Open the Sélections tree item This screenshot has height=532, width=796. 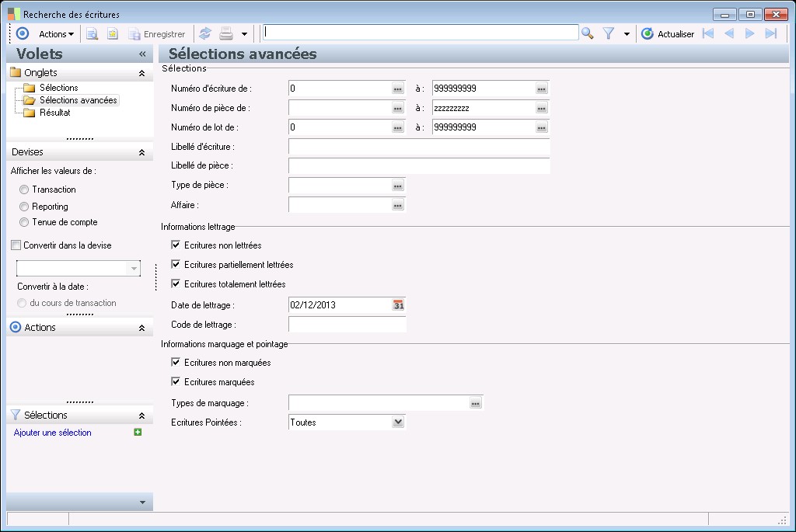click(x=59, y=88)
